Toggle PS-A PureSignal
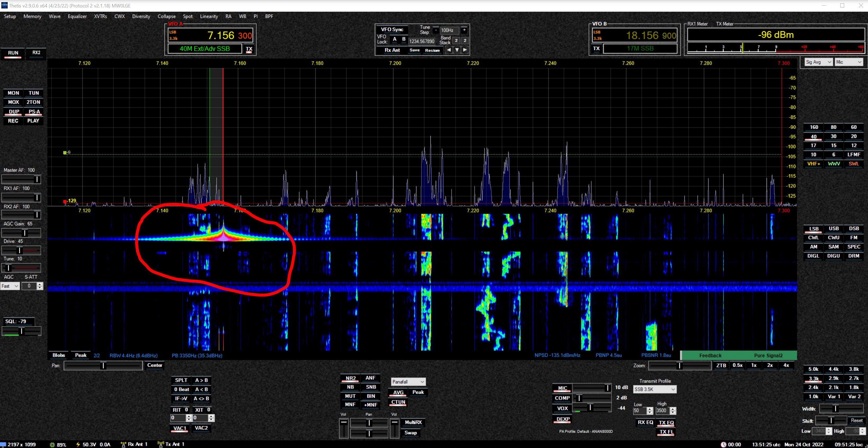868x448 pixels. click(34, 112)
